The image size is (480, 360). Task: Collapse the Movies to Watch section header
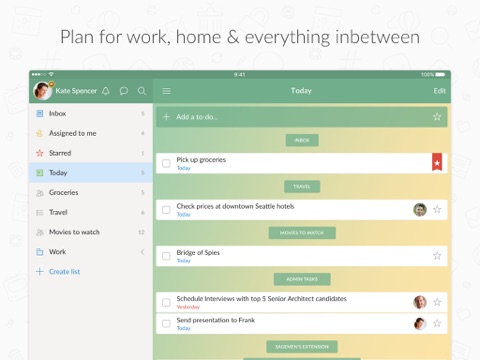302,233
